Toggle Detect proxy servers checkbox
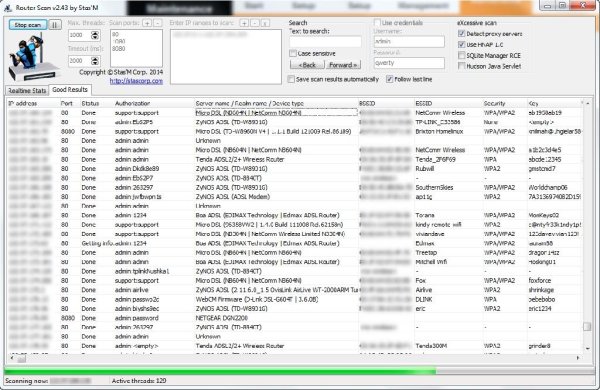600x390 pixels. click(461, 34)
